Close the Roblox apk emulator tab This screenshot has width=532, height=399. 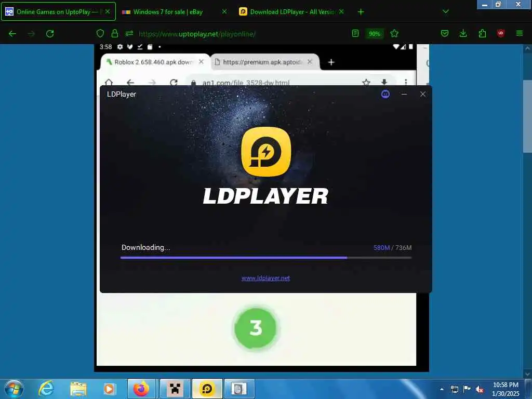pos(201,62)
